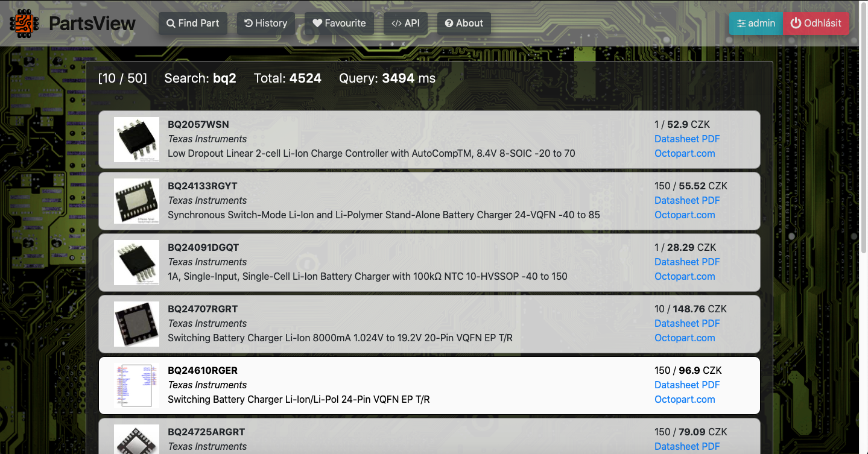Click the PartsView brand title
868x454 pixels.
(92, 24)
